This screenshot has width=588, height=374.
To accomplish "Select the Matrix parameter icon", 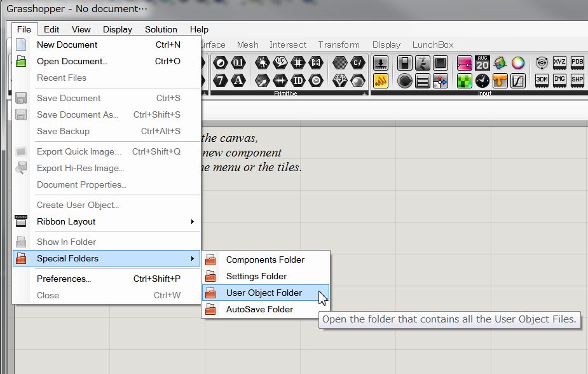I will (316, 62).
